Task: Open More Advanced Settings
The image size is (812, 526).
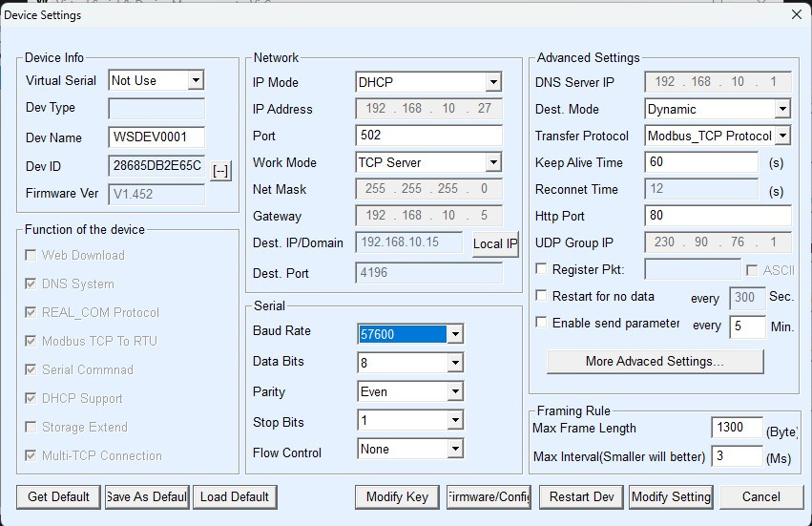Action: click(655, 362)
